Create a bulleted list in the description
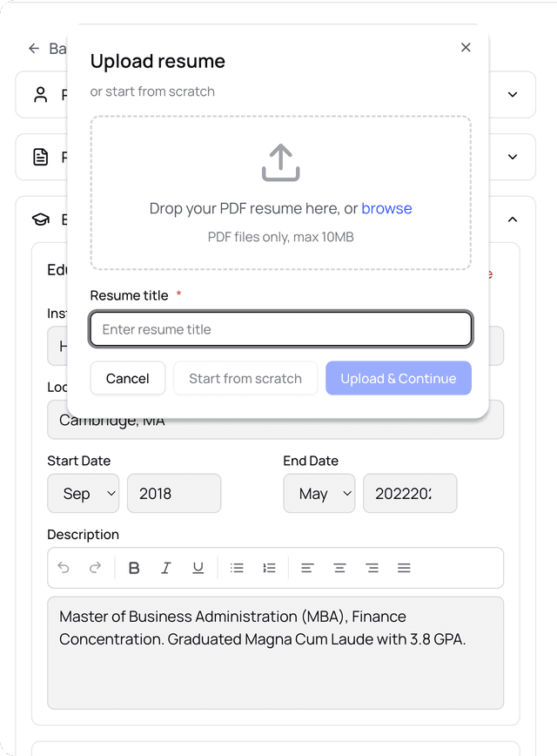This screenshot has height=756, width=557. click(x=236, y=567)
